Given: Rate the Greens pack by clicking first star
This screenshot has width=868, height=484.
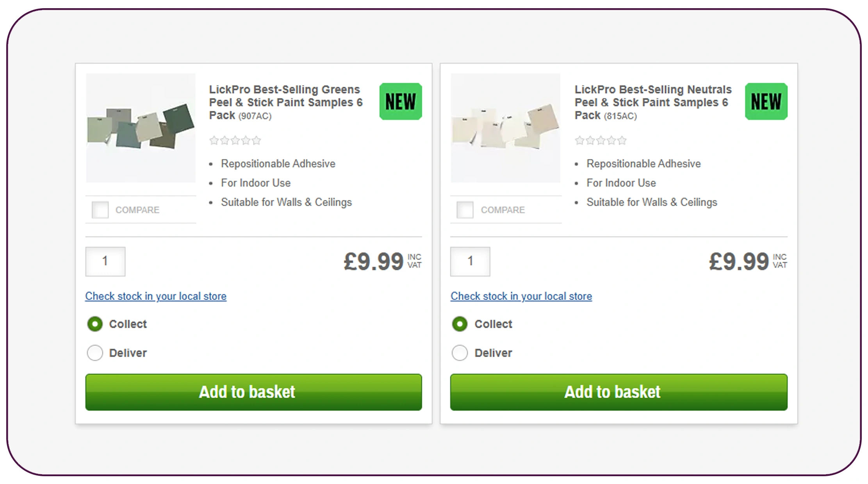Looking at the screenshot, I should (x=213, y=141).
